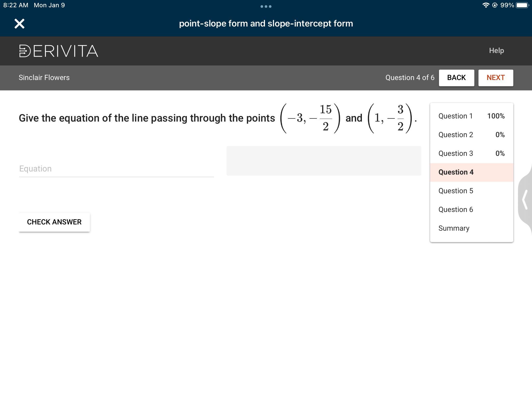The height and width of the screenshot is (399, 532).
Task: Open the Summary page
Action: point(454,228)
